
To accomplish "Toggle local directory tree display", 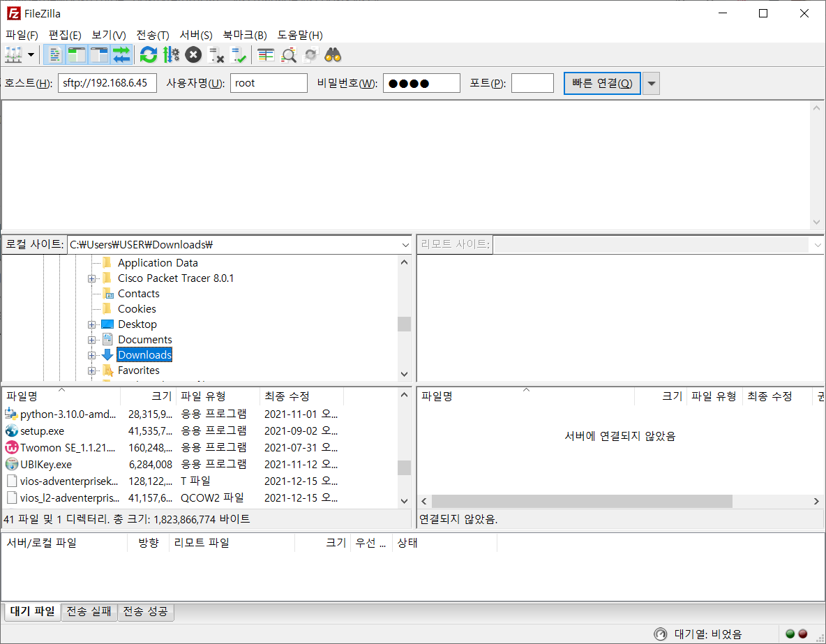I will (x=76, y=55).
